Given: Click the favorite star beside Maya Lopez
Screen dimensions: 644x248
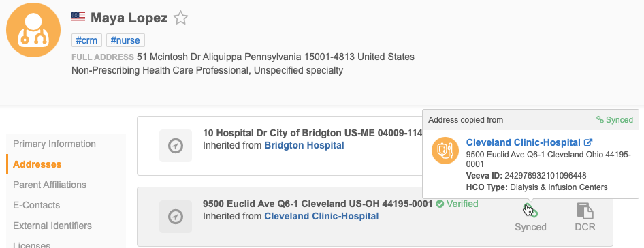Looking at the screenshot, I should pos(180,18).
